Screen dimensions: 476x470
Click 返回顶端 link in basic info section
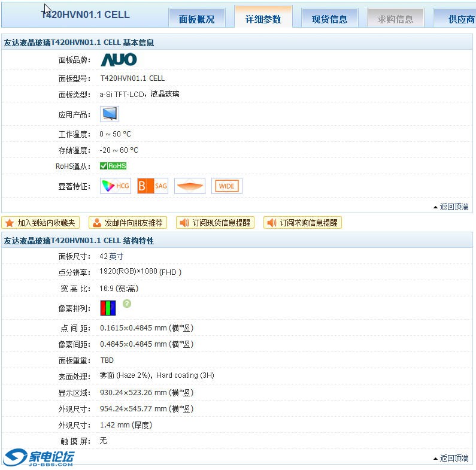coord(451,207)
